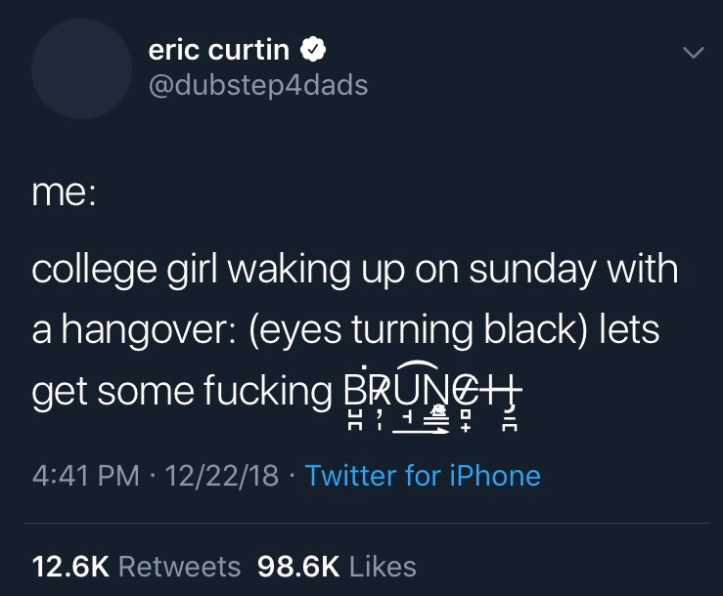723x596 pixels.
Task: Click the "me:" line of the tweet
Action: (x=63, y=191)
